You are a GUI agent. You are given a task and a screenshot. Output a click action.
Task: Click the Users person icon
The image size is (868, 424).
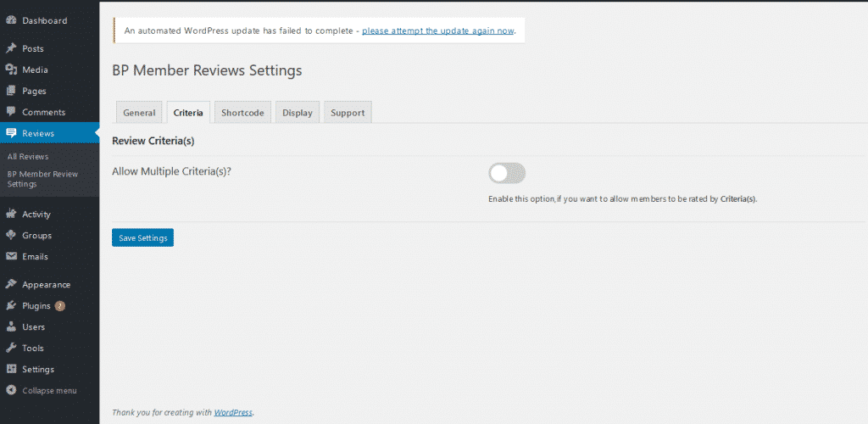10,326
